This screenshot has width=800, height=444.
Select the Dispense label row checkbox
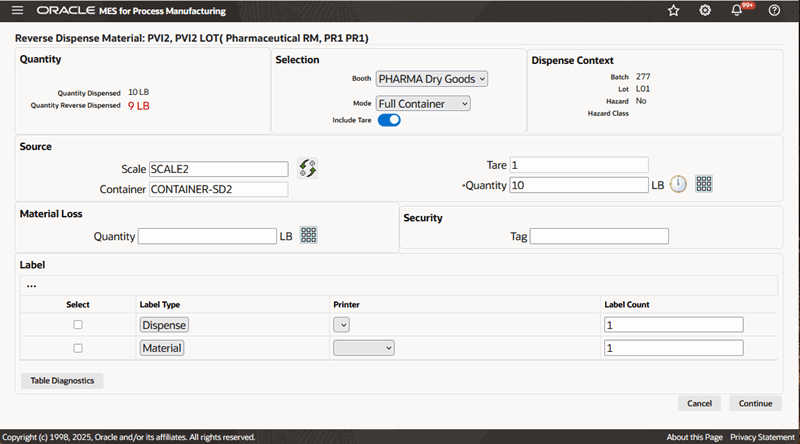click(78, 325)
